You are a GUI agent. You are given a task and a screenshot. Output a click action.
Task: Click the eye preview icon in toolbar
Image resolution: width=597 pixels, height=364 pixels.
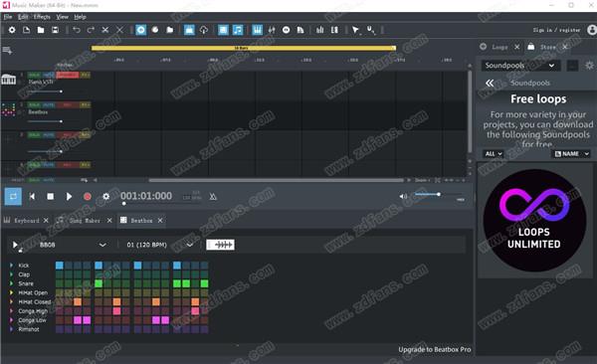pos(286,30)
